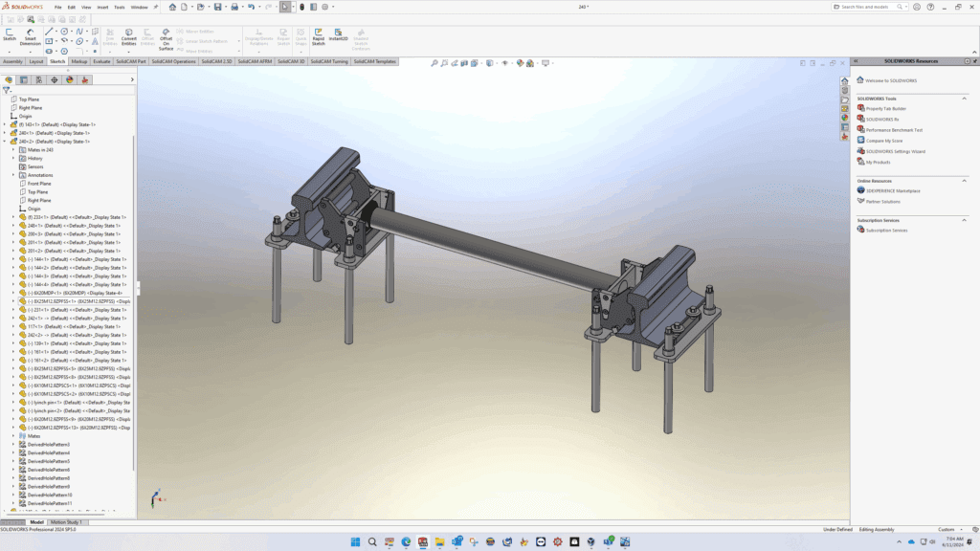This screenshot has height=551, width=980.
Task: Collapse the 240<2> component node
Action: point(5,142)
